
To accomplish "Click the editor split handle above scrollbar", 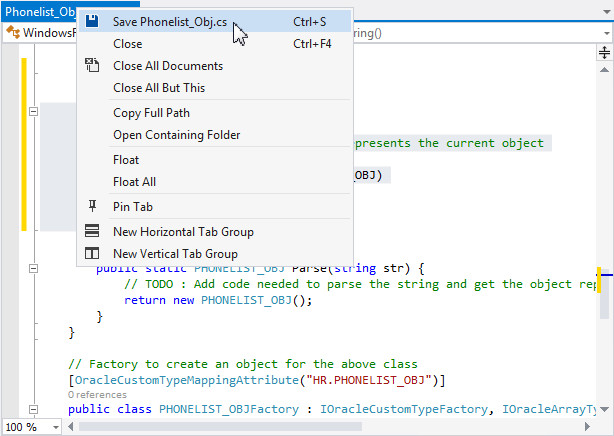I will coord(604,52).
